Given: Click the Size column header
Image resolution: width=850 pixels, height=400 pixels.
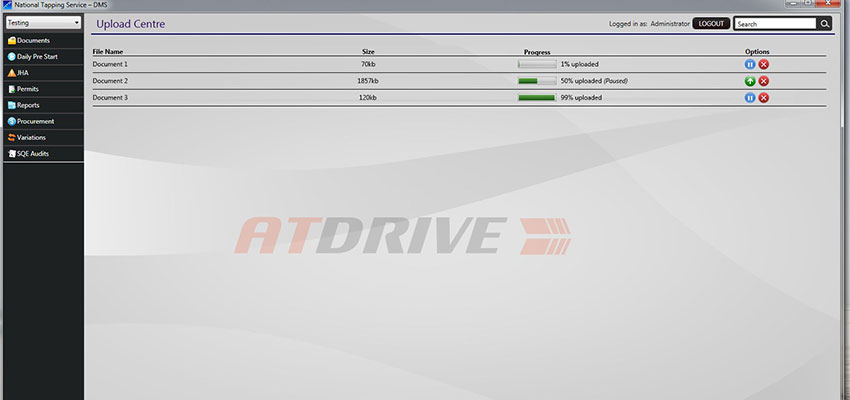Looking at the screenshot, I should pyautogui.click(x=368, y=52).
